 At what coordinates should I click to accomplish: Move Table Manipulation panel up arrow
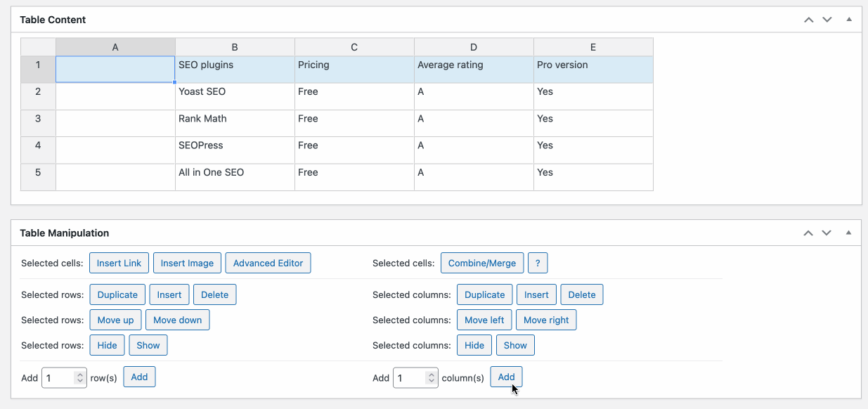[809, 233]
